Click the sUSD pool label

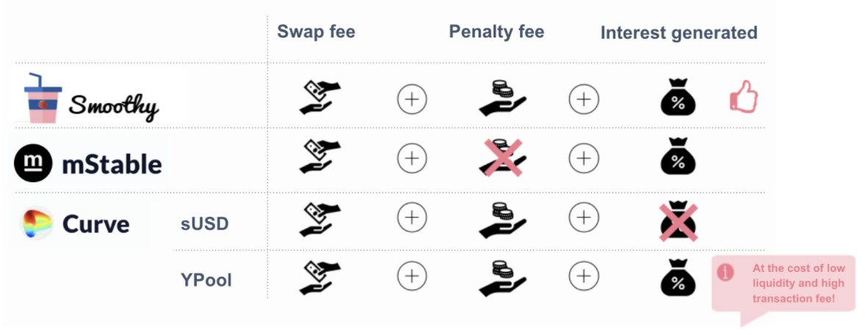click(x=205, y=225)
